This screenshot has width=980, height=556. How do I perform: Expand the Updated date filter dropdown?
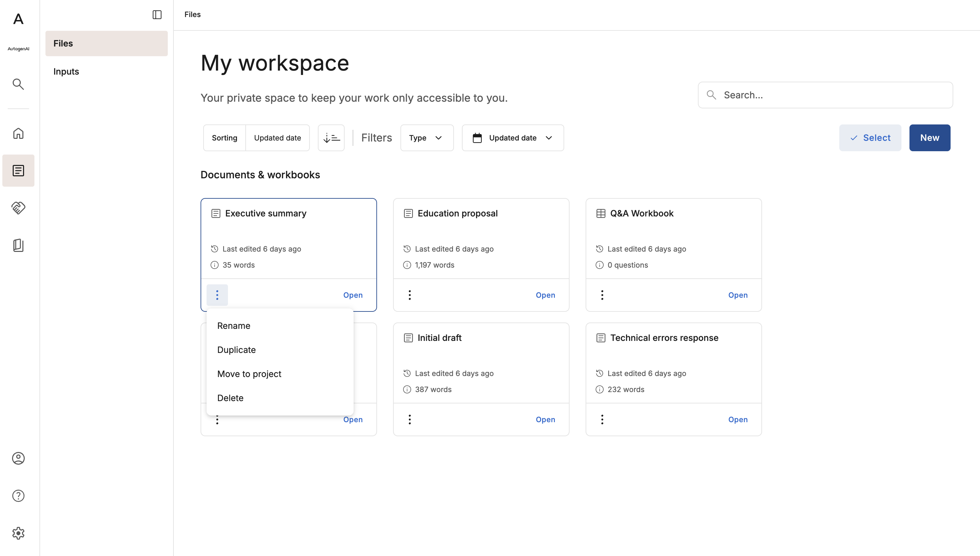[x=513, y=138]
